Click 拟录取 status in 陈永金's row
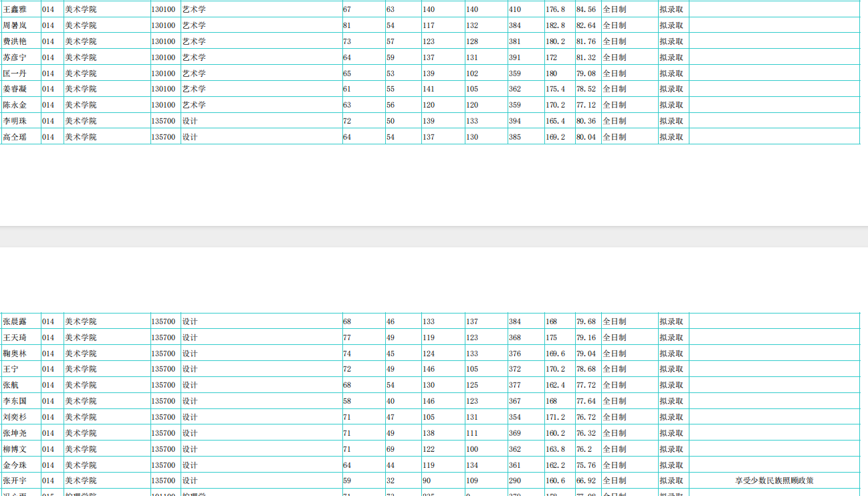 coord(671,105)
